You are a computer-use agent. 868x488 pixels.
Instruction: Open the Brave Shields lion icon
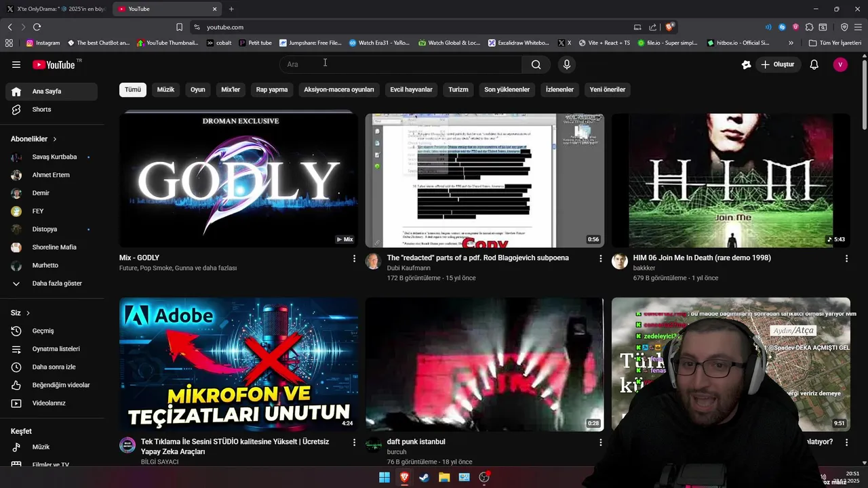[669, 27]
